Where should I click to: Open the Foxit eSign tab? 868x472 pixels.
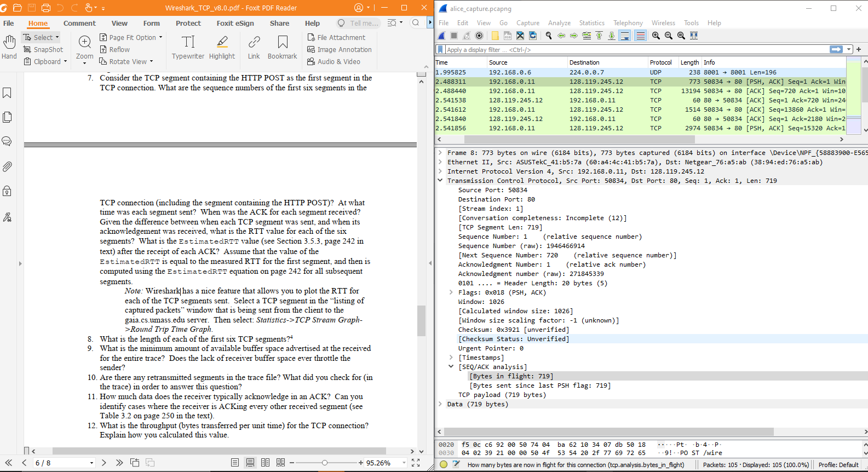point(235,23)
